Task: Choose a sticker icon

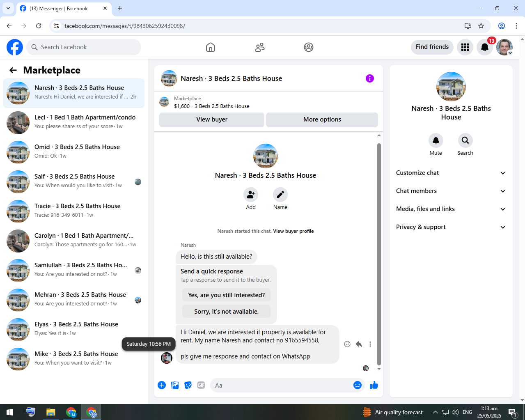Action: pos(188,385)
